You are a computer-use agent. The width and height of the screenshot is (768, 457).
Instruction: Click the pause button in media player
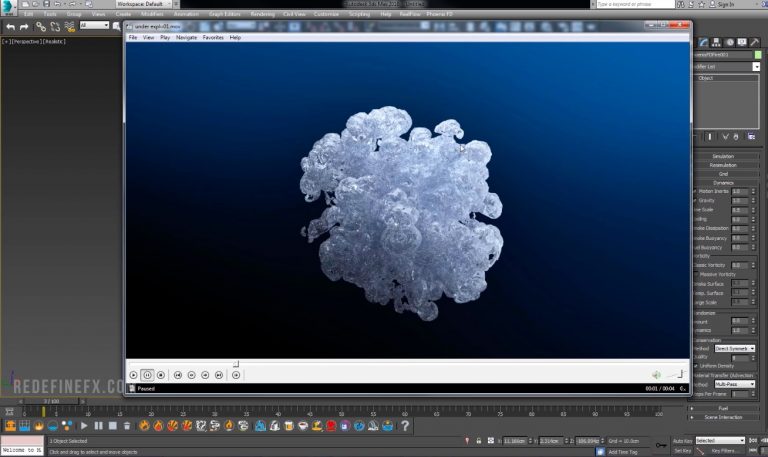click(147, 375)
